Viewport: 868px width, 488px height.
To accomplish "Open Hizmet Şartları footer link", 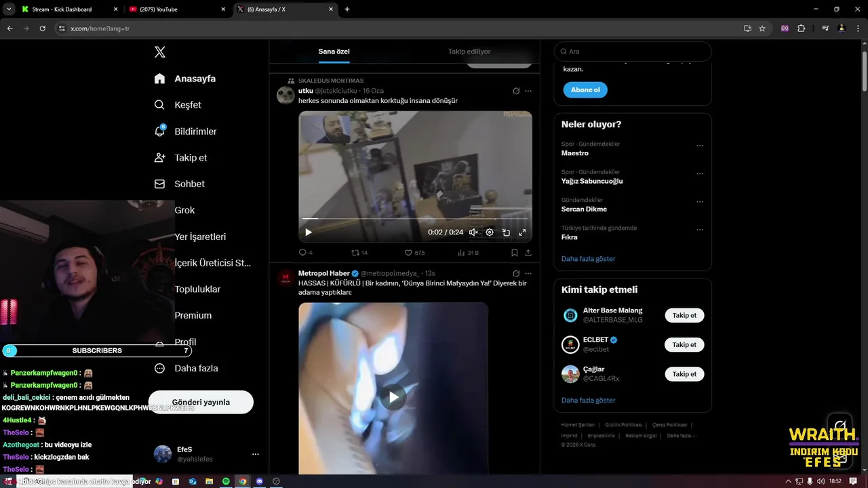I will pyautogui.click(x=578, y=425).
